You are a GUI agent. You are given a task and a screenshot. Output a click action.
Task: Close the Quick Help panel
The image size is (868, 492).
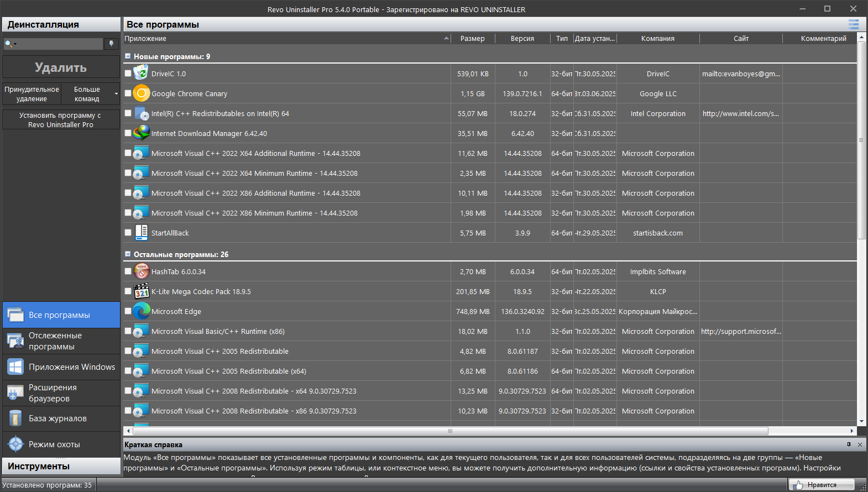click(x=860, y=444)
